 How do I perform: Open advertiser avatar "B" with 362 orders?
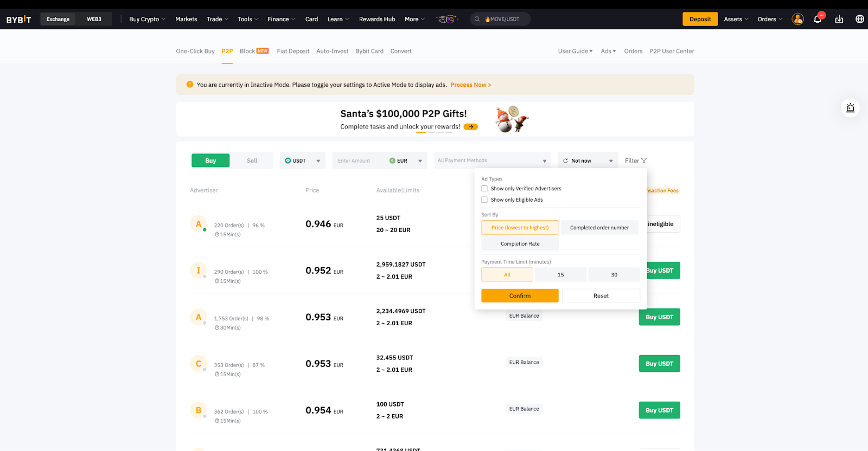coord(199,410)
